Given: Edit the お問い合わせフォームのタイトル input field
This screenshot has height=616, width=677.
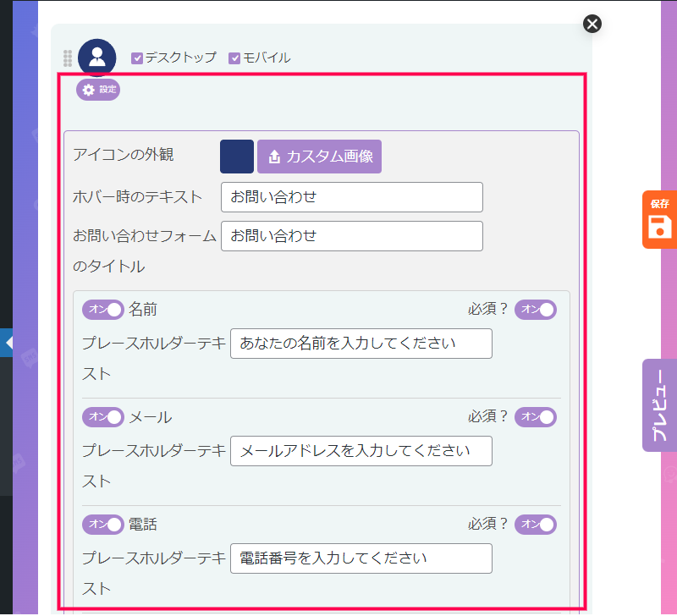Looking at the screenshot, I should click(352, 236).
